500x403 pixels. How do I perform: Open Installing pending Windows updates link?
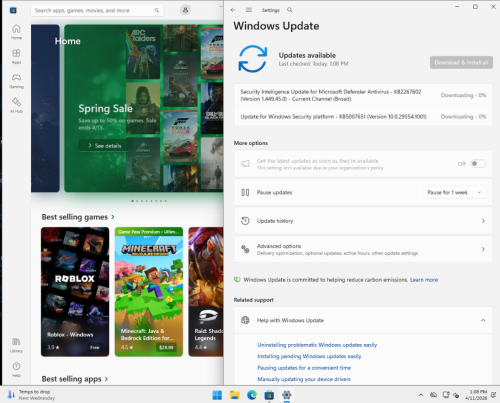(x=309, y=356)
